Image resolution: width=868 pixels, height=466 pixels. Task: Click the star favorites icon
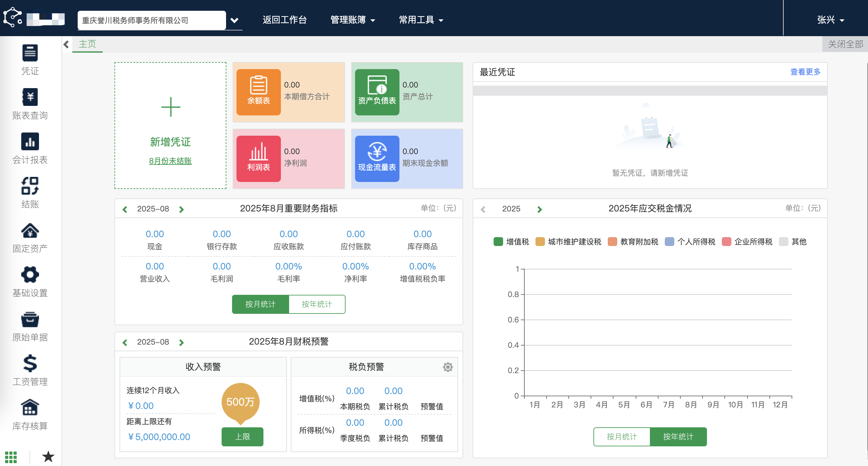(x=48, y=456)
